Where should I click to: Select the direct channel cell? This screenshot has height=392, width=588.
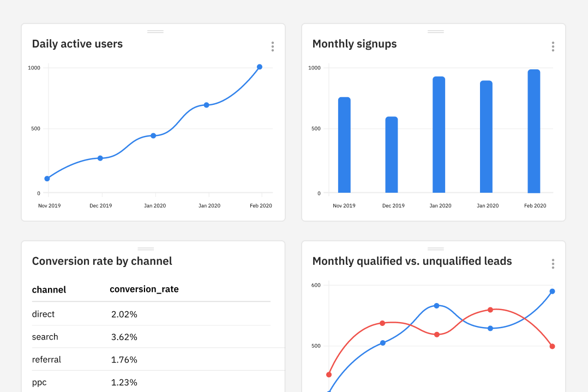click(43, 314)
